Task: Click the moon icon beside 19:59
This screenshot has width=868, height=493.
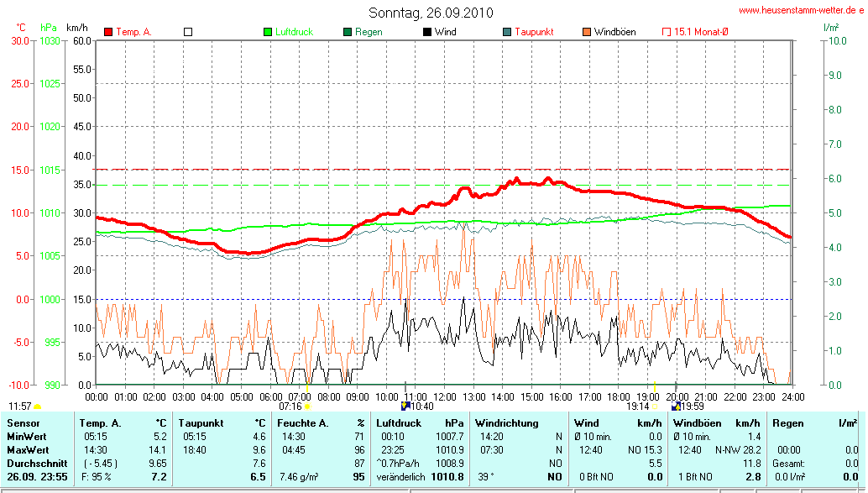Action: (x=676, y=406)
